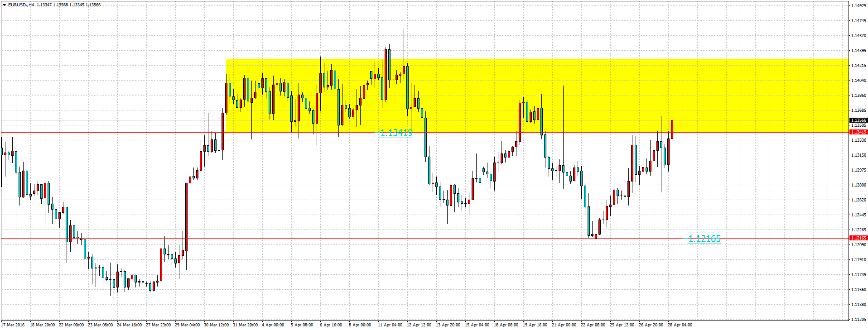Click the red 1.13419 price tag on axis

[x=858, y=132]
